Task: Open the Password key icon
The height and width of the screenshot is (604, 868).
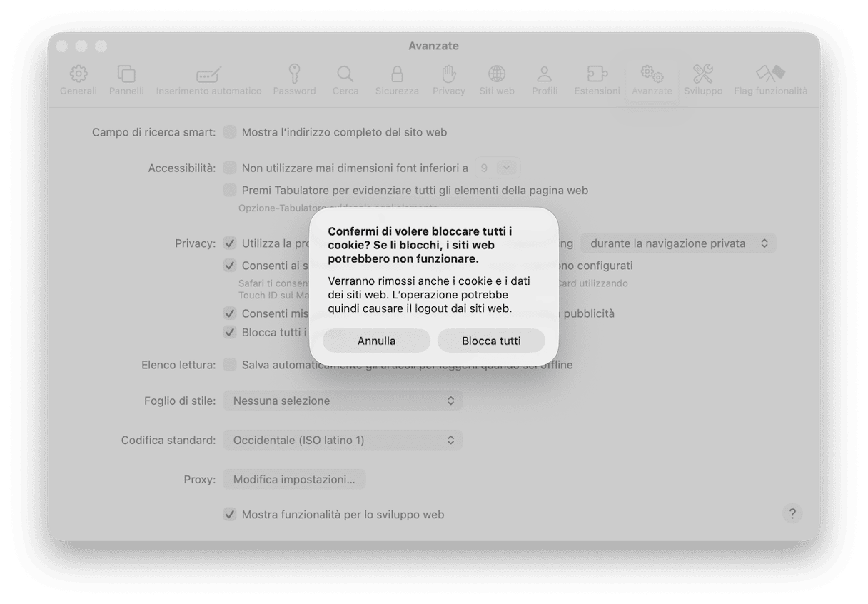Action: (x=294, y=74)
